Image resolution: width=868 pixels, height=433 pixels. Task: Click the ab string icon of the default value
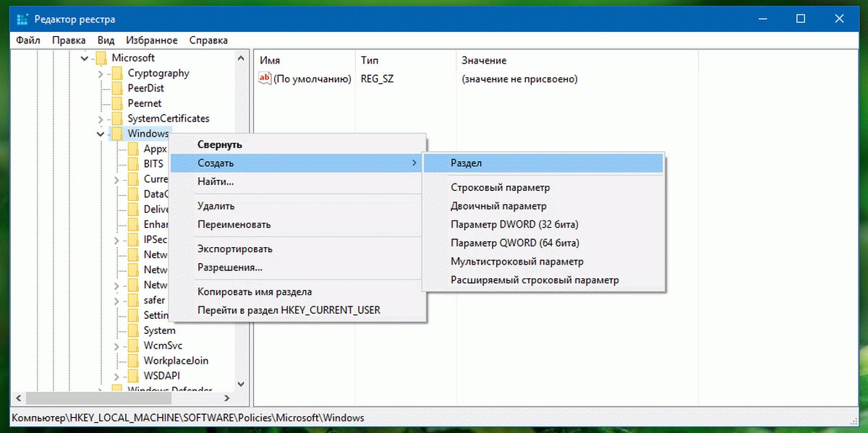pos(265,79)
